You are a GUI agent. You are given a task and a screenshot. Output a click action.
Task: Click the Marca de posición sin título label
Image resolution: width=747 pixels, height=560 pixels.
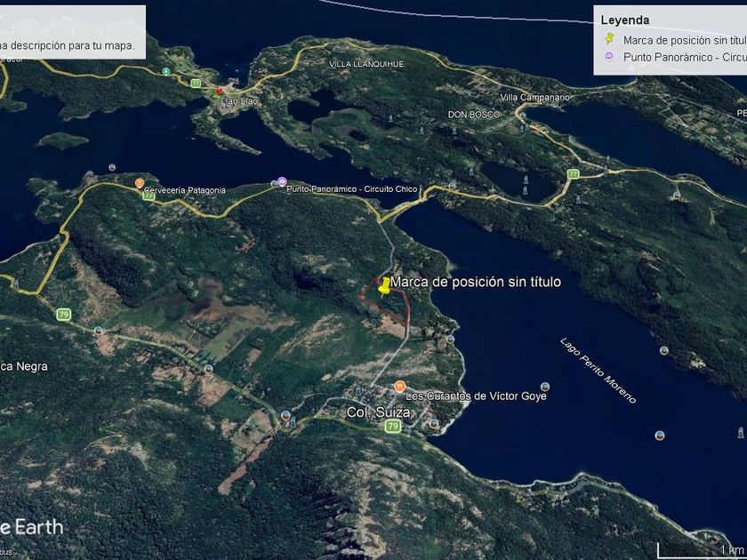[x=476, y=282]
